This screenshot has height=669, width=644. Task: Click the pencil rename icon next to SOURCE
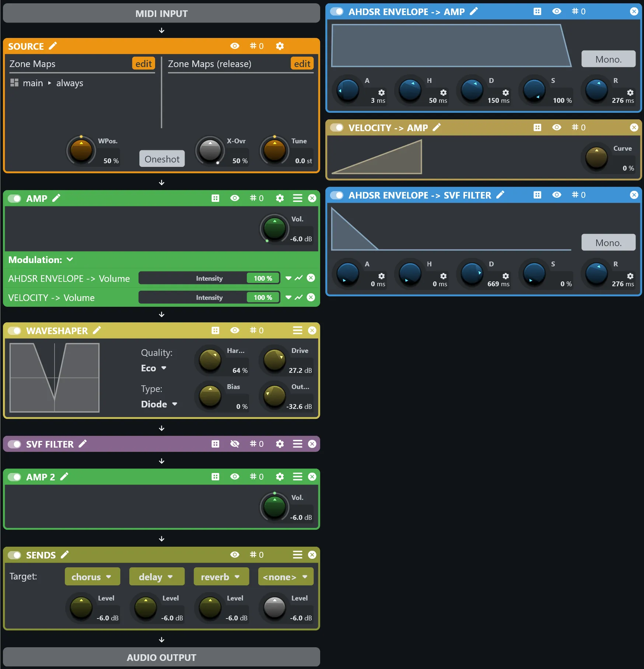point(53,46)
